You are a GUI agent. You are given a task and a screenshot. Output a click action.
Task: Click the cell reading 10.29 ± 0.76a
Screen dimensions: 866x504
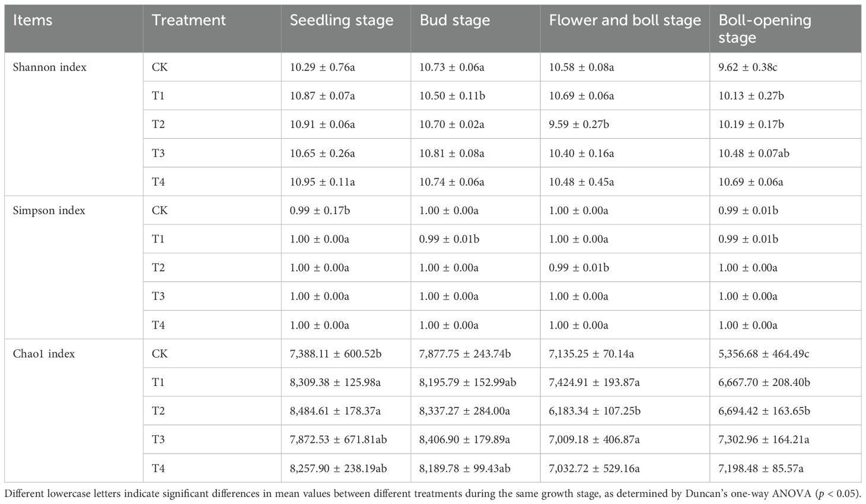tap(323, 68)
